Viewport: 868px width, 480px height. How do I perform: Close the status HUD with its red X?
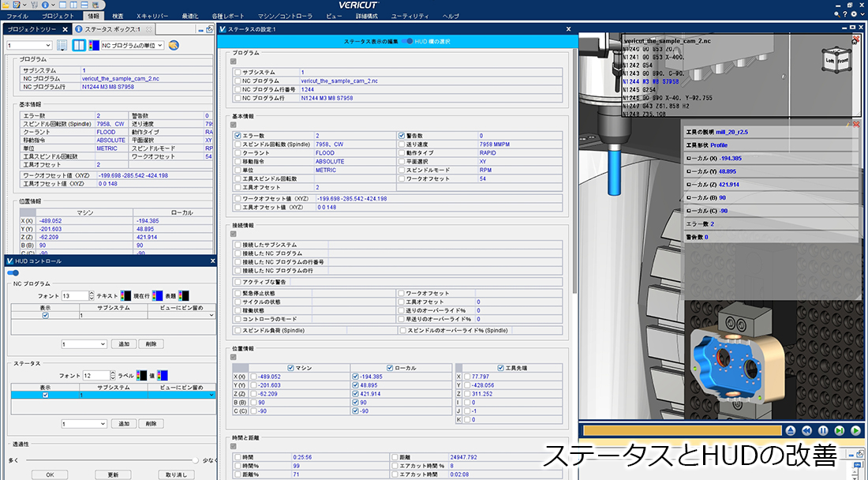[x=856, y=125]
